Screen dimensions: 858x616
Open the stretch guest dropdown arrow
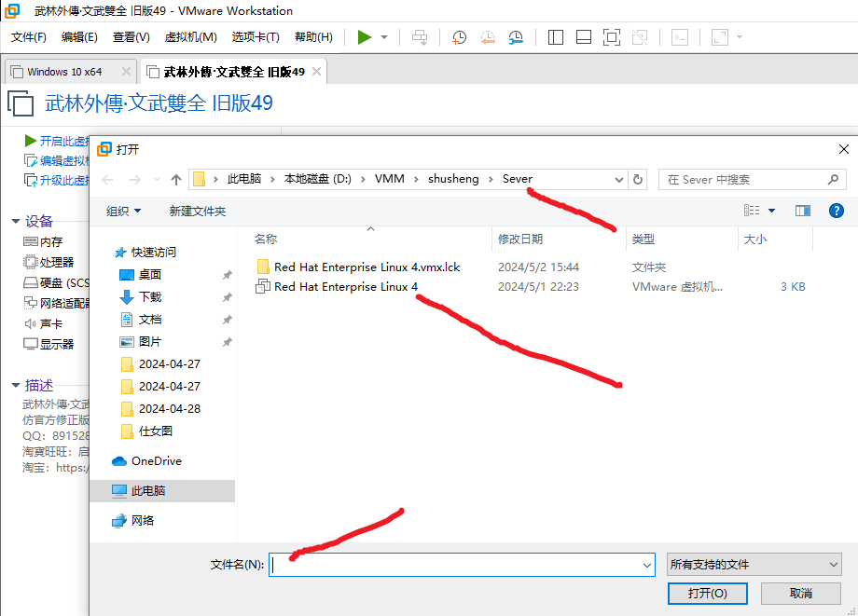tap(740, 37)
